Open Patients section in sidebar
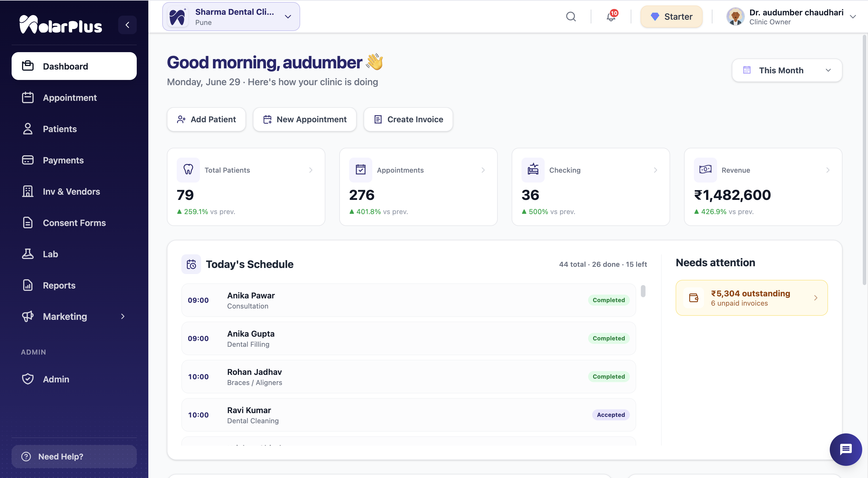The image size is (868, 478). coord(74,129)
